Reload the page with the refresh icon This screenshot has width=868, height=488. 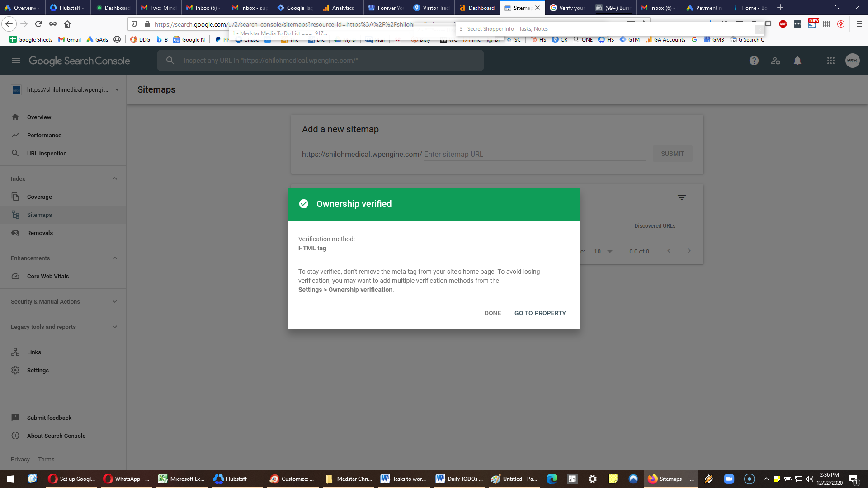point(38,24)
